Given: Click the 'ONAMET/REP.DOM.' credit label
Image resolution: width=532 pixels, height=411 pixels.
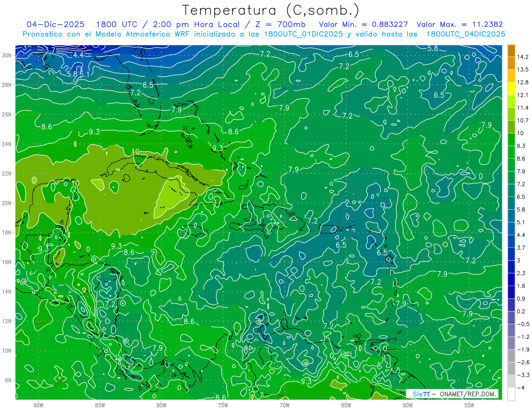Looking at the screenshot, I should (x=469, y=394).
